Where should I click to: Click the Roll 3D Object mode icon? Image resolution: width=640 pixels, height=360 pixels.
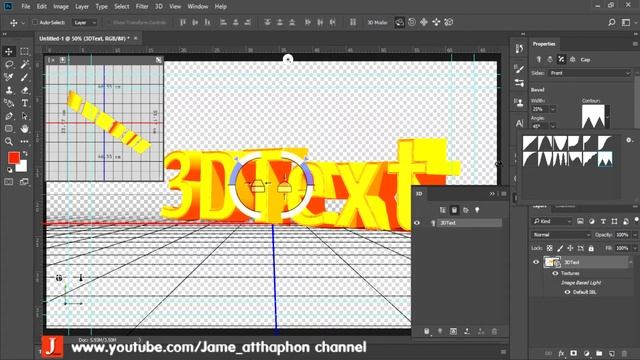coord(412,22)
